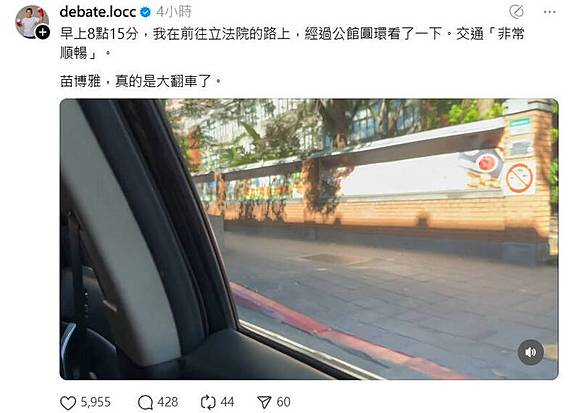
Task: Open the debate.locc username link
Action: [98, 12]
